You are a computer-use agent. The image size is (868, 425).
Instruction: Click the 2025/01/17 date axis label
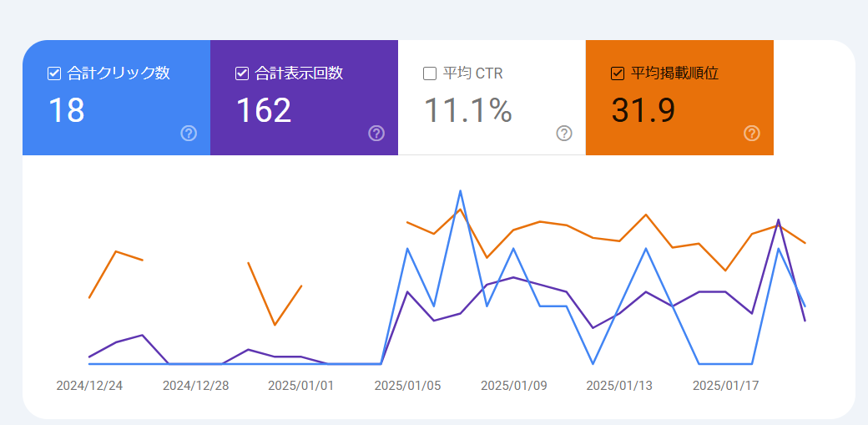(x=726, y=386)
